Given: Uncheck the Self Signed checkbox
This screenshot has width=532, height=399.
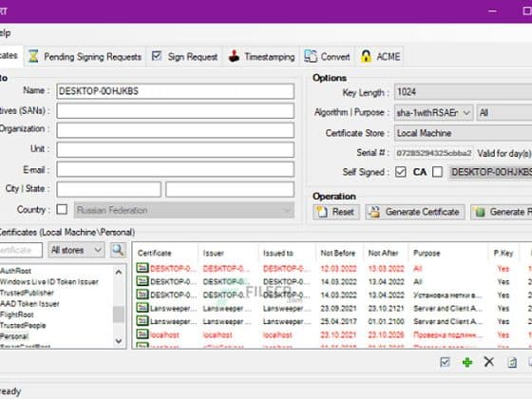Looking at the screenshot, I should [400, 172].
